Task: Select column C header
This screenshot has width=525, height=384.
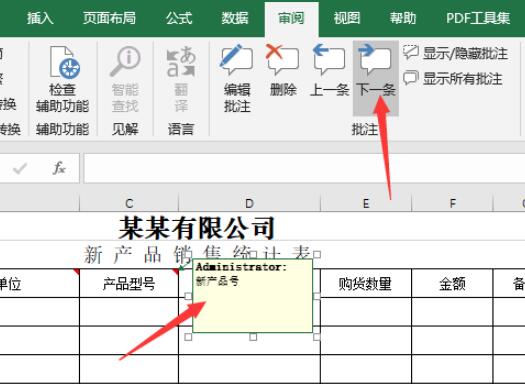Action: (x=129, y=203)
